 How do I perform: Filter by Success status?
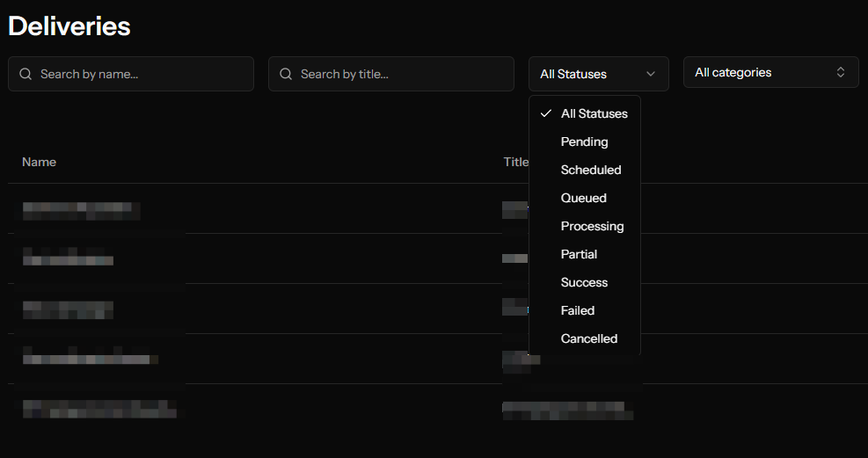[584, 282]
